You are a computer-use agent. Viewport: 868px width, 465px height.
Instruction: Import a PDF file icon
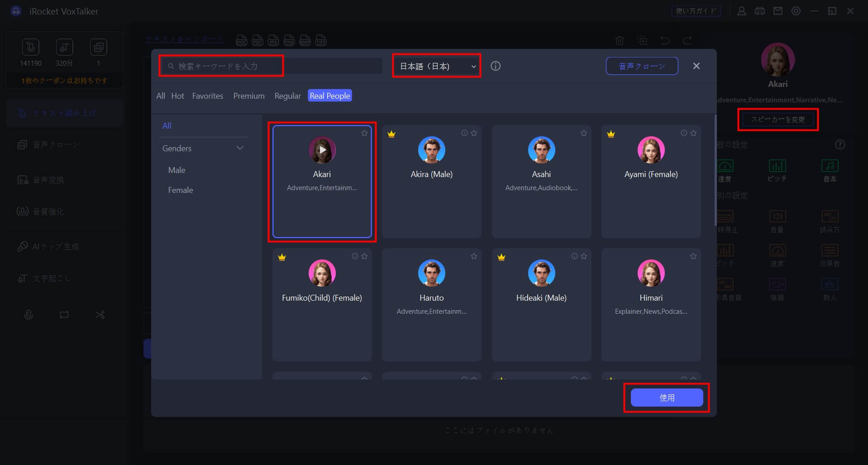pos(258,40)
